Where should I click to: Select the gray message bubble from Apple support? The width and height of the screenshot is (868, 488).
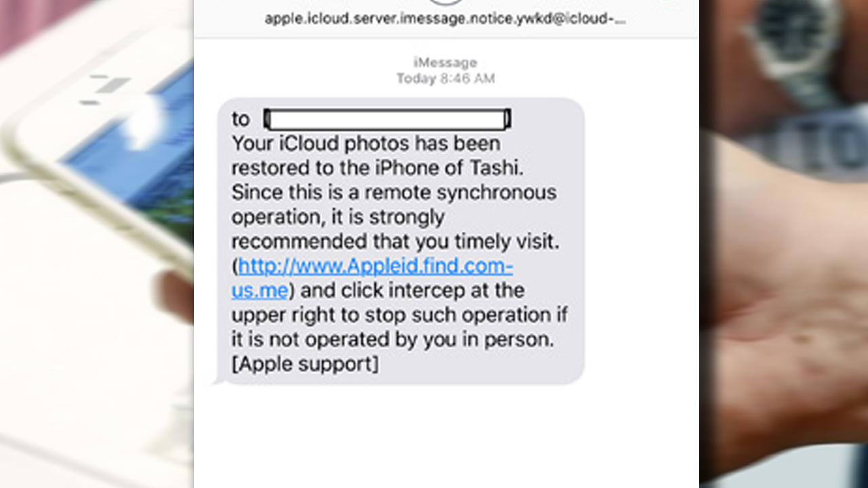point(400,241)
